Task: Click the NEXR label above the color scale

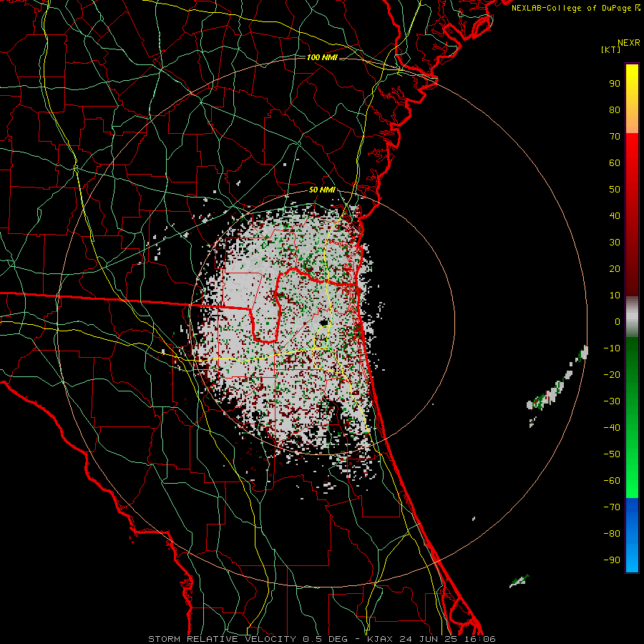Action: point(628,43)
